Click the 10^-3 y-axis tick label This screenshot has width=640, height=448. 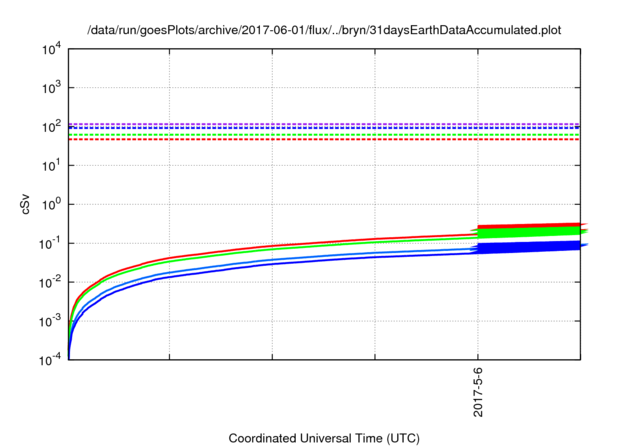point(51,322)
